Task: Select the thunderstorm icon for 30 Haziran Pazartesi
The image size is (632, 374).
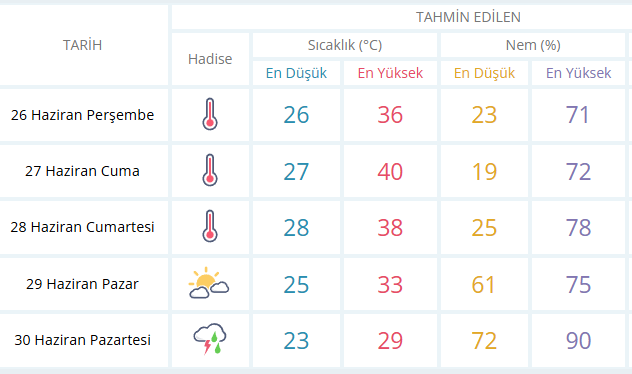Action: (x=210, y=339)
